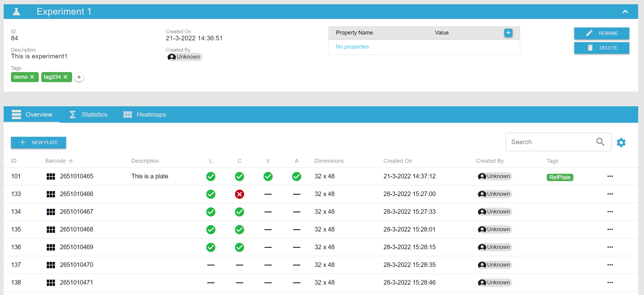Click the search magnifier icon

point(600,142)
